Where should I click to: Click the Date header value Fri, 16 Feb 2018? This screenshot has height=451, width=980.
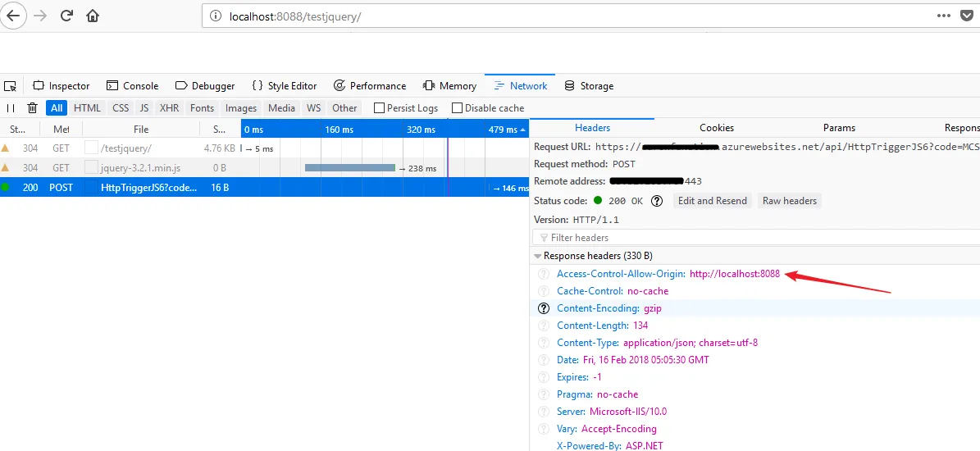point(645,360)
